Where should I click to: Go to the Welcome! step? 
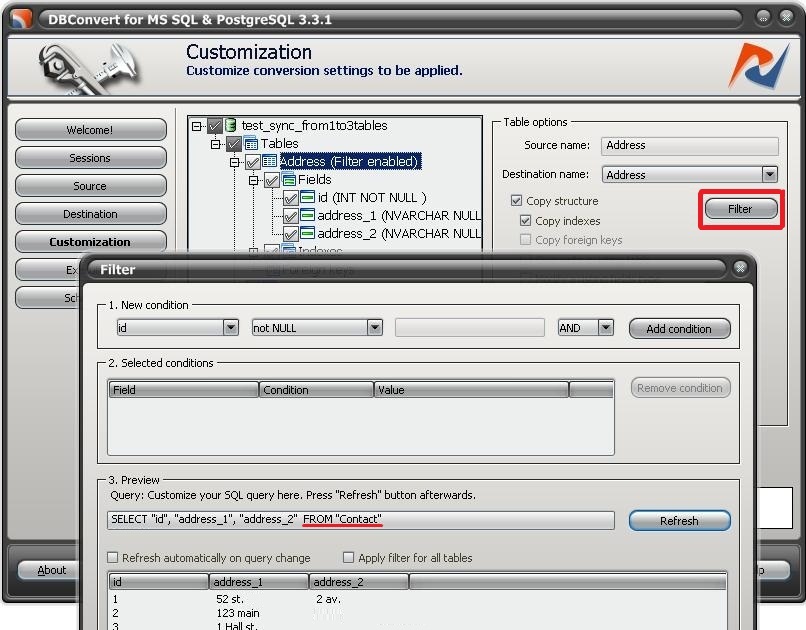pyautogui.click(x=90, y=130)
